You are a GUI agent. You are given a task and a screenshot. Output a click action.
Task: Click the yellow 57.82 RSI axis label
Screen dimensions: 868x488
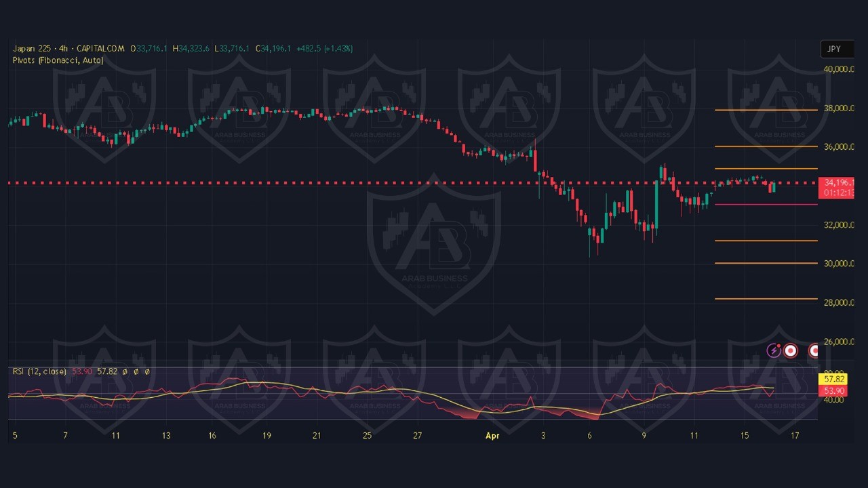click(x=833, y=379)
